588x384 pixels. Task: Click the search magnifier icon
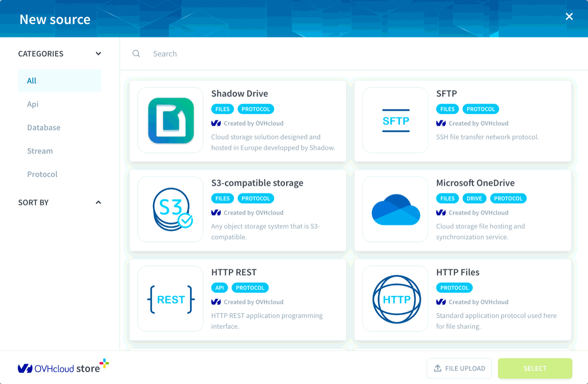[x=136, y=53]
